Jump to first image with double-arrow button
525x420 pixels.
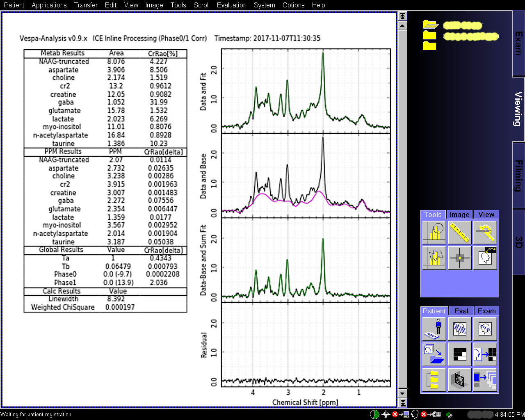coord(402,16)
